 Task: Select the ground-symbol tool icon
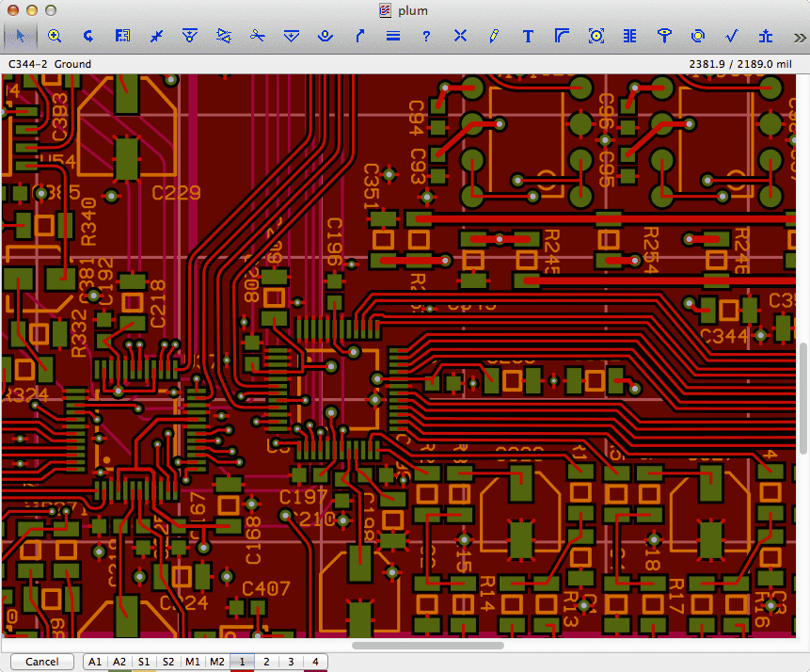click(x=766, y=36)
